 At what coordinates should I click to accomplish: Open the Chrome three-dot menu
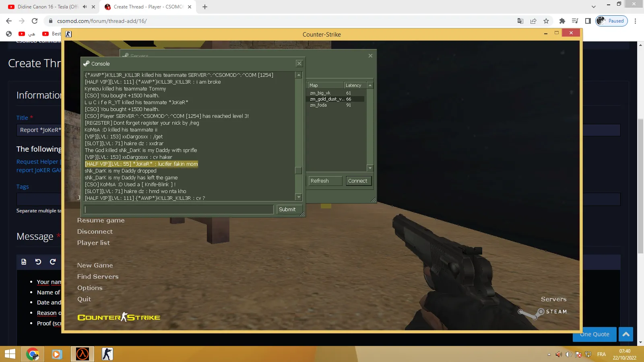(636, 21)
